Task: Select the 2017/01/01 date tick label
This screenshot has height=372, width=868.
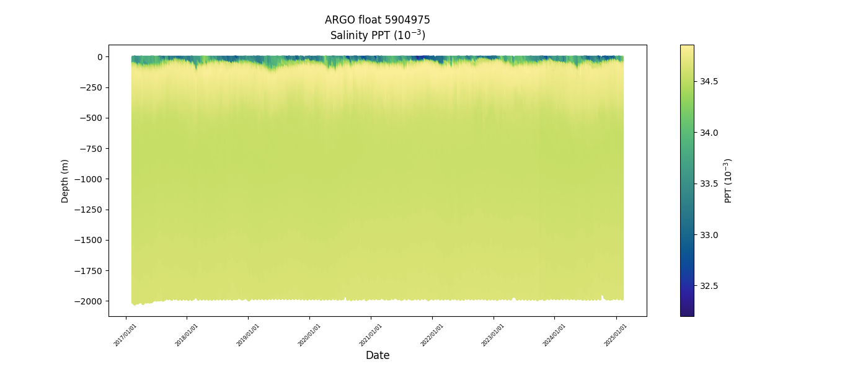Action: 126,335
